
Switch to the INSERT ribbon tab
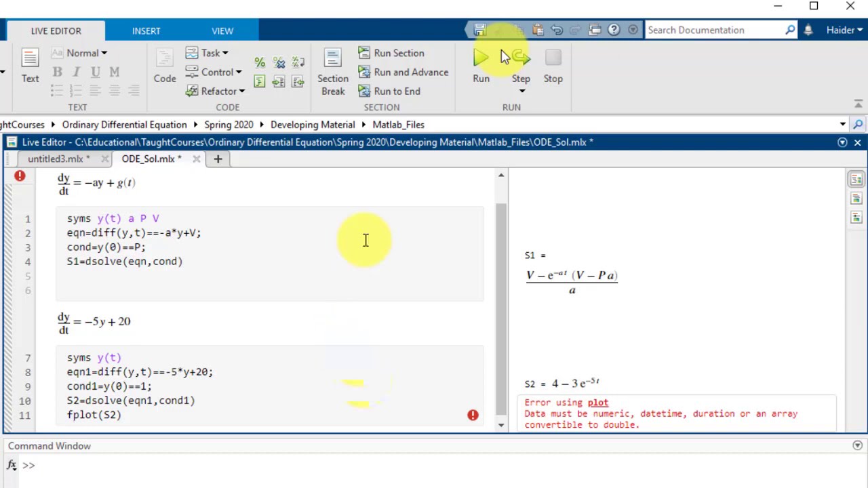click(x=146, y=30)
